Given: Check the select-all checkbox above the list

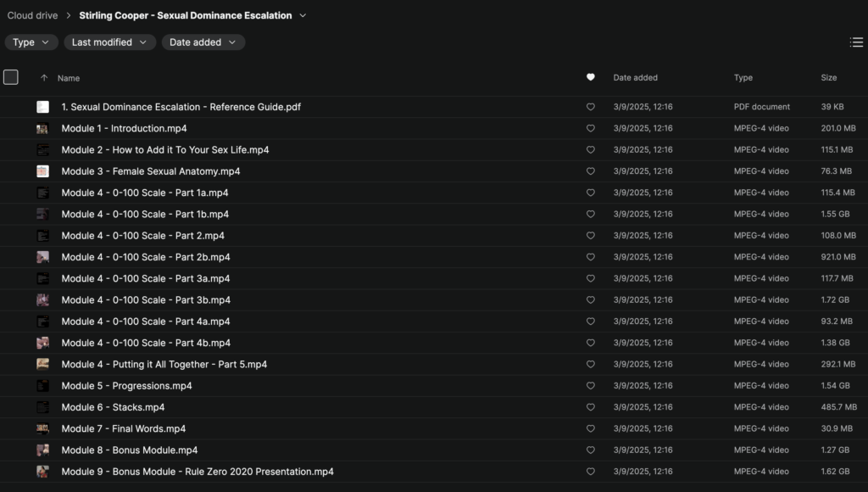Looking at the screenshot, I should [x=11, y=76].
